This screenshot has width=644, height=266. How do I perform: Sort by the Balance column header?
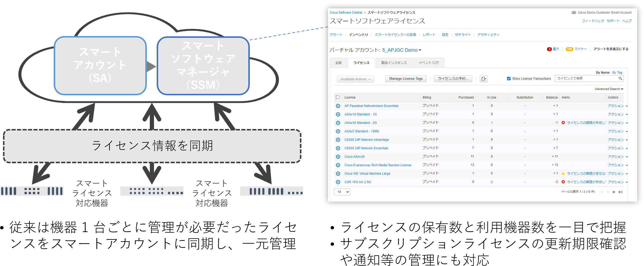pos(552,97)
